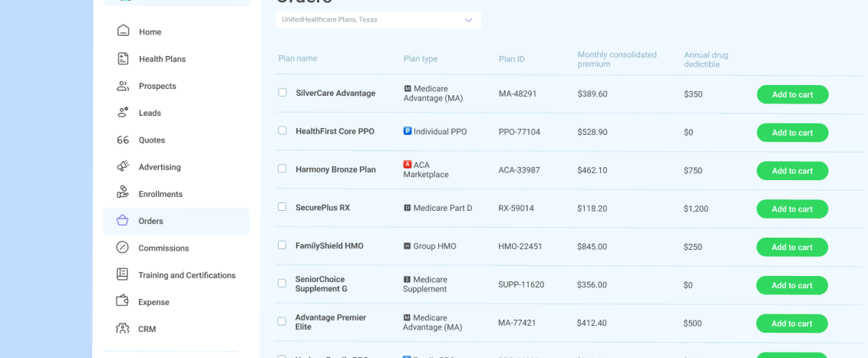The image size is (868, 358).
Task: Open the UnitedHealthcare Plans, Texas dropdown
Action: click(x=378, y=20)
